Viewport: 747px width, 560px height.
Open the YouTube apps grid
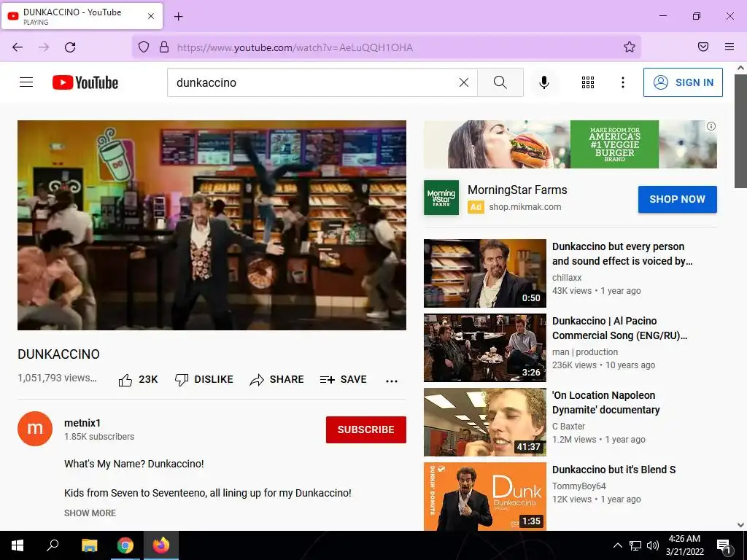pyautogui.click(x=588, y=82)
